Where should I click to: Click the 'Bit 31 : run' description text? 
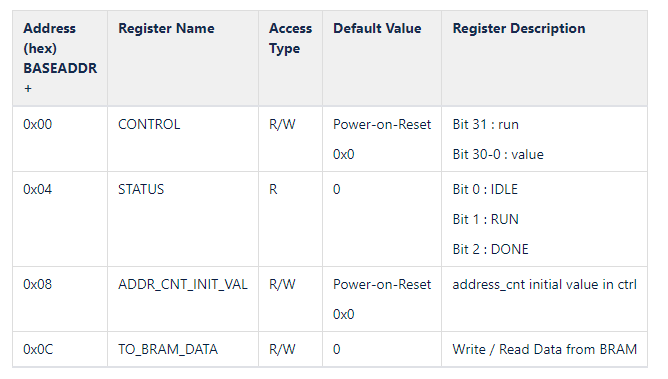tap(485, 124)
